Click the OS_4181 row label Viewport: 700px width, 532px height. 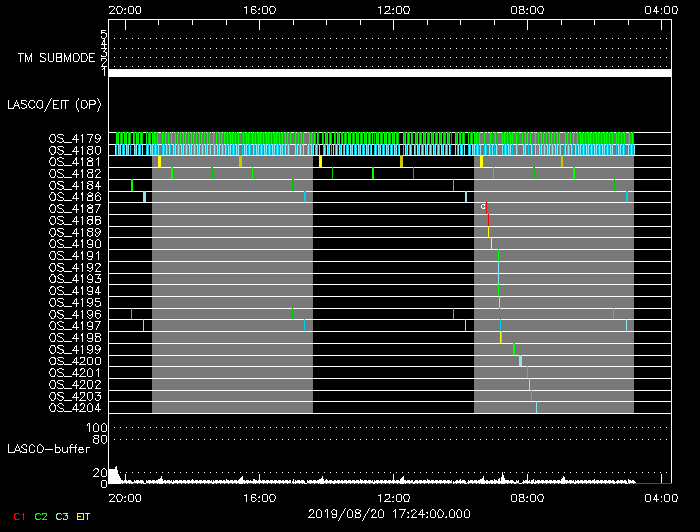coord(74,162)
